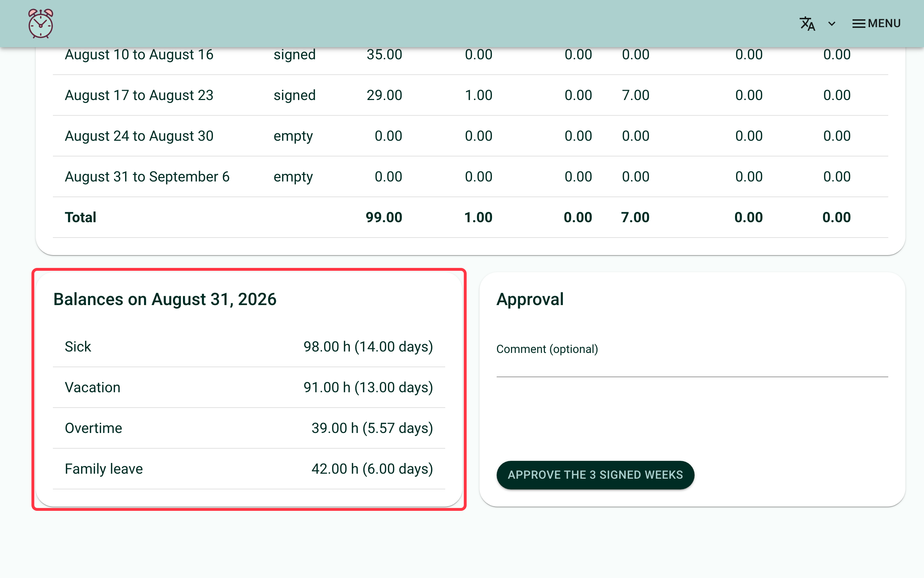Click the Overtime balance label
924x578 pixels.
93,428
